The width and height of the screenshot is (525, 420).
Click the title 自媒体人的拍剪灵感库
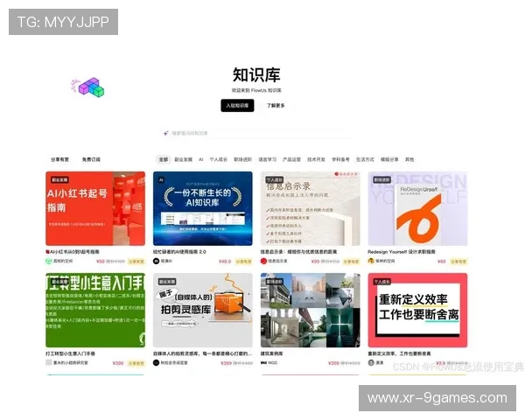[x=203, y=353]
